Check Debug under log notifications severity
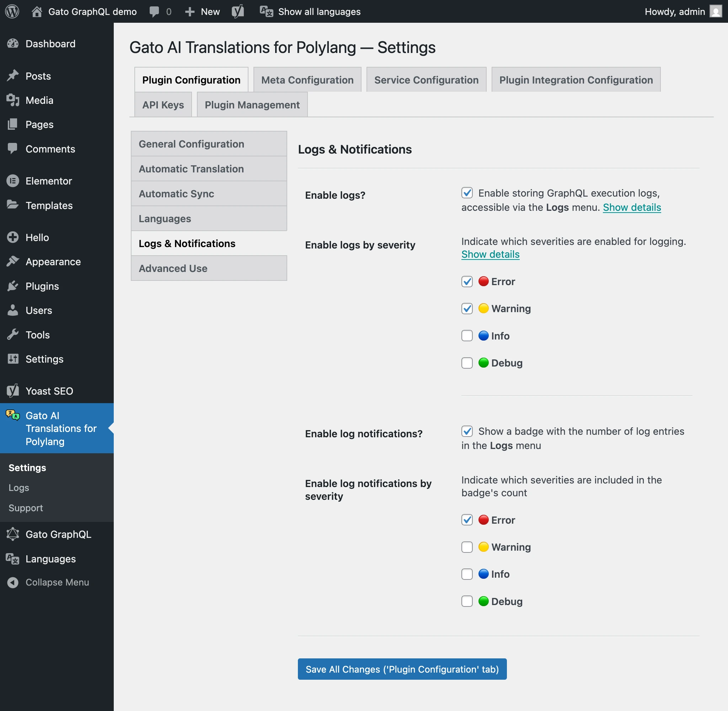The height and width of the screenshot is (711, 728). [x=467, y=601]
